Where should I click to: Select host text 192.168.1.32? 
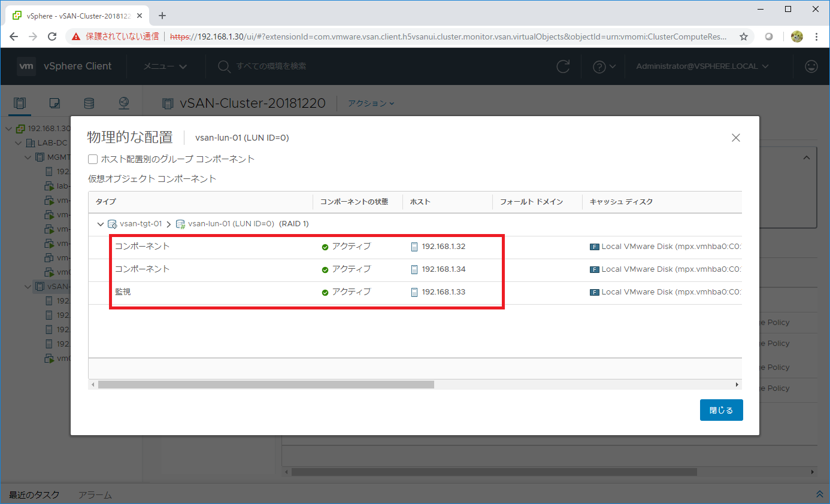point(444,247)
